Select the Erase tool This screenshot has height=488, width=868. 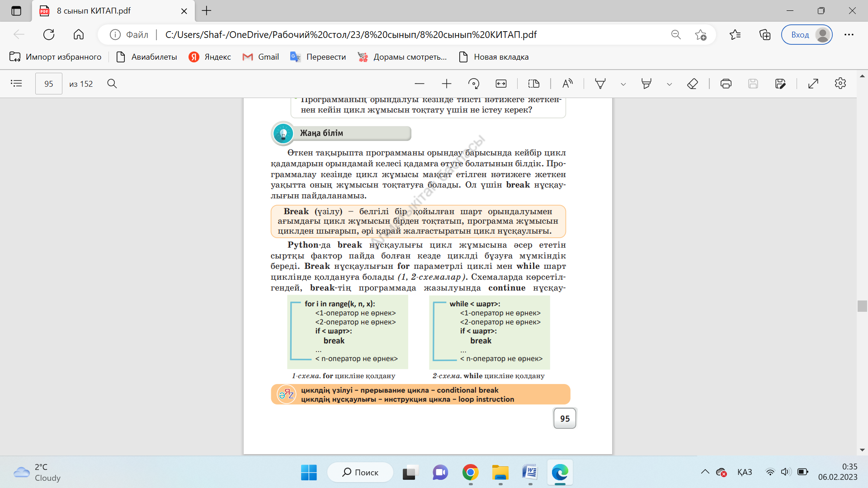[x=692, y=84]
